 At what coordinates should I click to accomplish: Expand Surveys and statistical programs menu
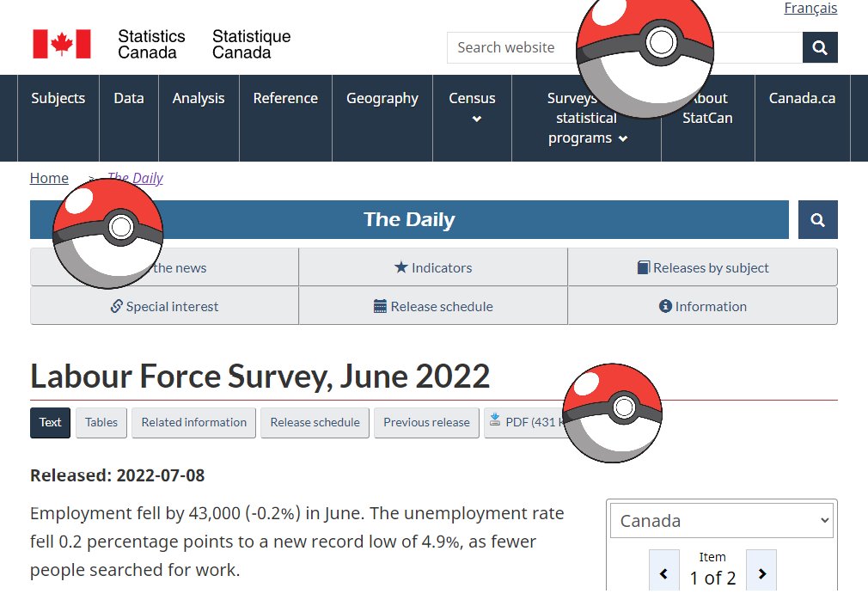click(587, 118)
